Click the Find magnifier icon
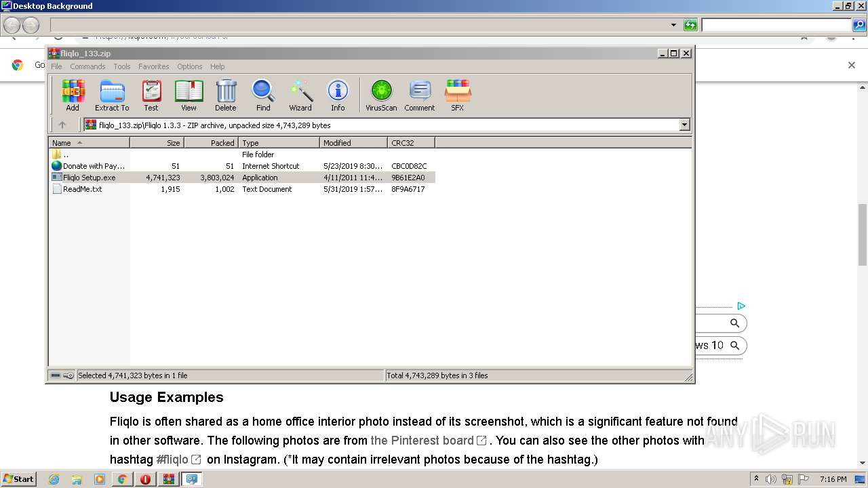The image size is (868, 488). 263,95
